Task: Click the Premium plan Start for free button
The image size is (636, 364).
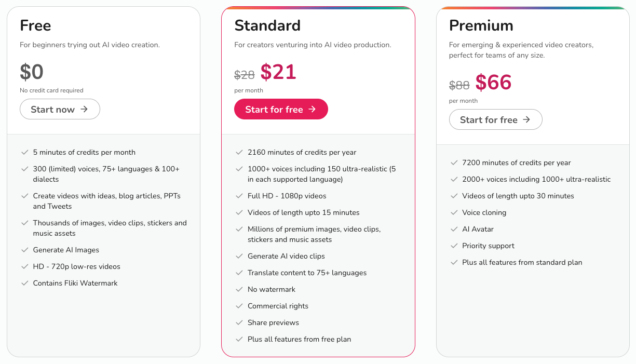Action: tap(495, 119)
